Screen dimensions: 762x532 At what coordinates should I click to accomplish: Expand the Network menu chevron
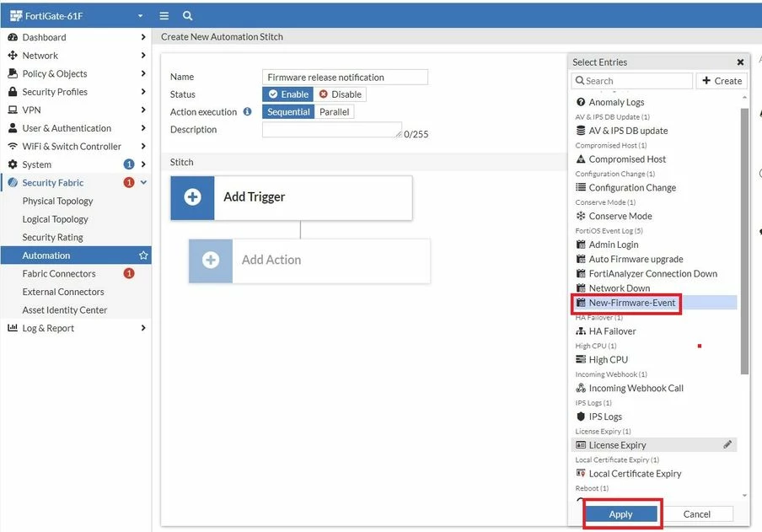pyautogui.click(x=143, y=56)
